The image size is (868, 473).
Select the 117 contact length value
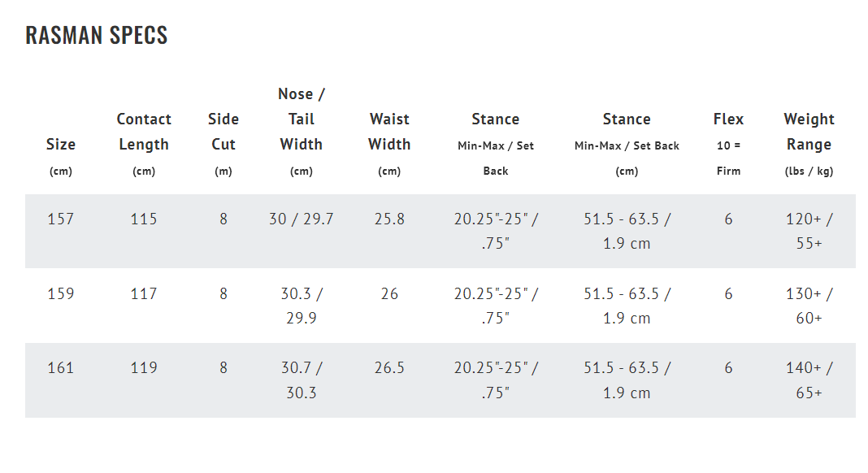click(x=144, y=293)
